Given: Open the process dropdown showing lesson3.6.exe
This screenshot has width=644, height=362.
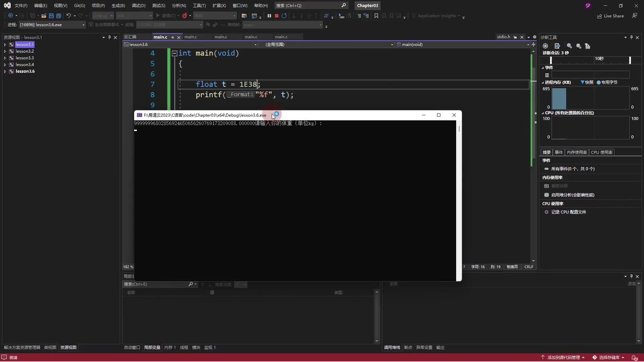Looking at the screenshot, I should [52, 25].
